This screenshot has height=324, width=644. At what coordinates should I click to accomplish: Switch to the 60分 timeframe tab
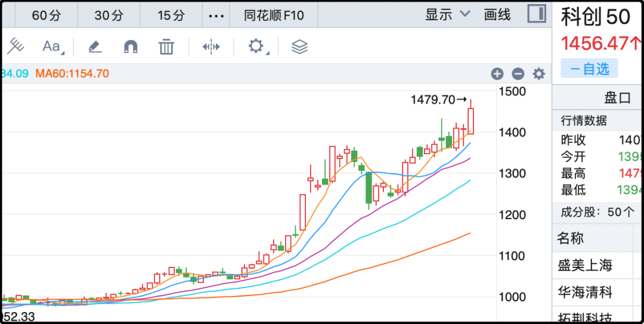coord(47,15)
